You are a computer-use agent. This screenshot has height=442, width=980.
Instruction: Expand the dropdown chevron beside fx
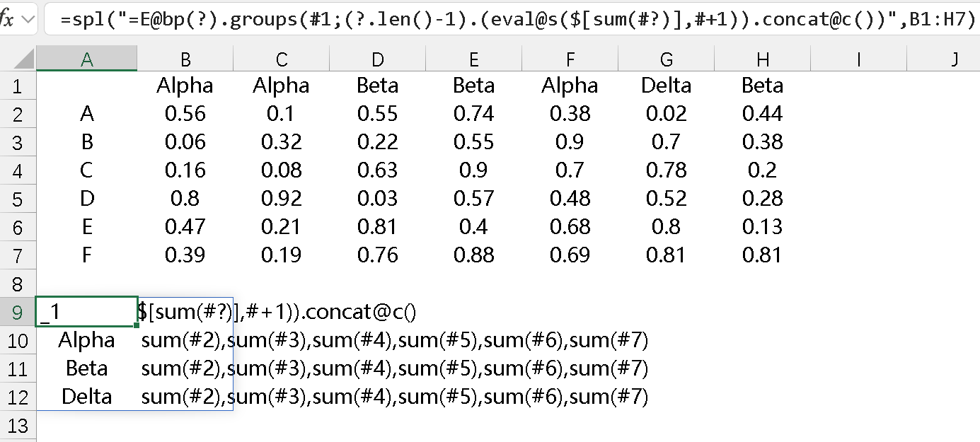(28, 19)
